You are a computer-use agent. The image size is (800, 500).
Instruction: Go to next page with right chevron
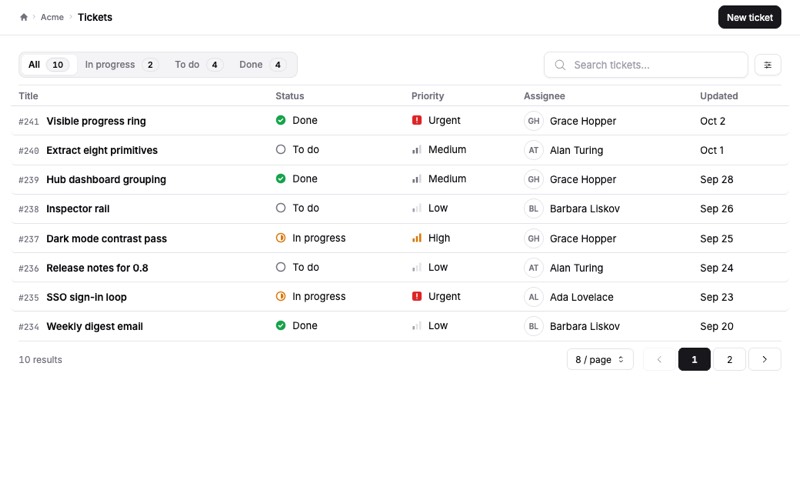pyautogui.click(x=764, y=359)
